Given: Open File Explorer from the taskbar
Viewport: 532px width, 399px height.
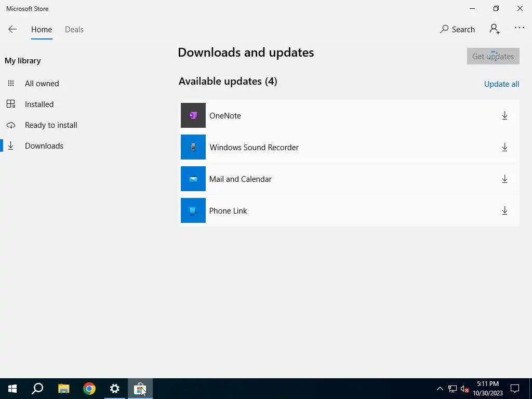Looking at the screenshot, I should point(63,389).
